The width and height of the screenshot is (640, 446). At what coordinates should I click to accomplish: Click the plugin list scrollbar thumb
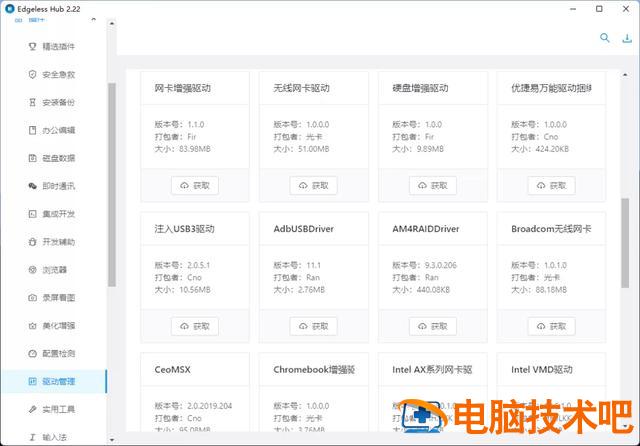click(x=625, y=243)
